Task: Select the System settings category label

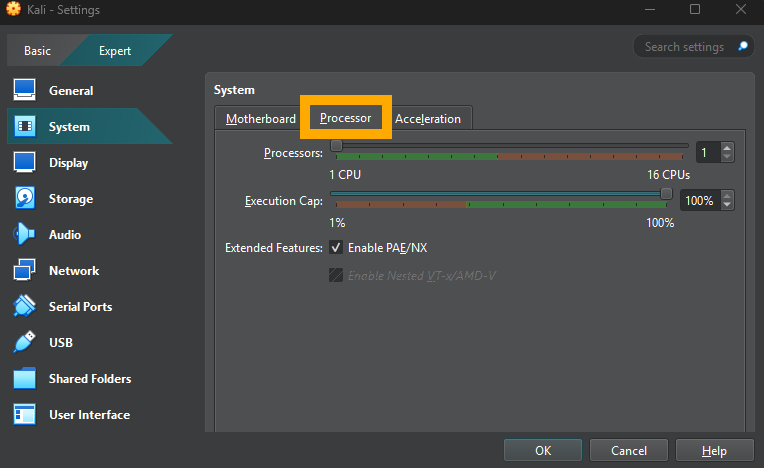Action: pos(69,127)
